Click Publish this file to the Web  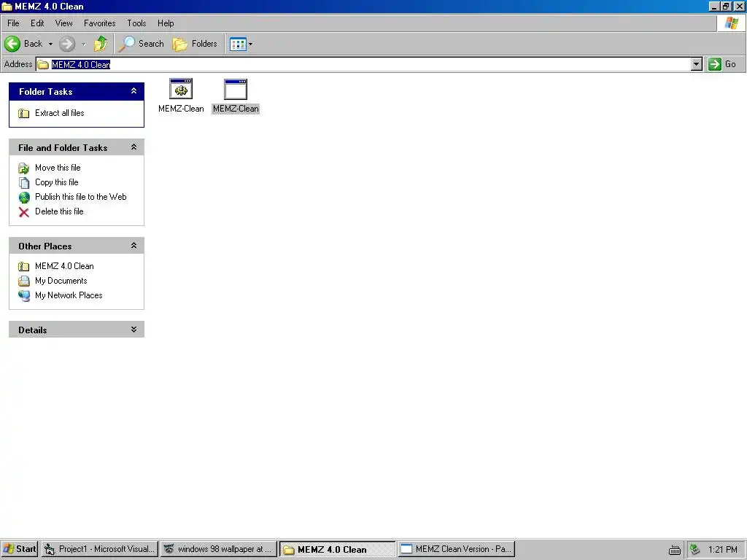[x=80, y=197]
